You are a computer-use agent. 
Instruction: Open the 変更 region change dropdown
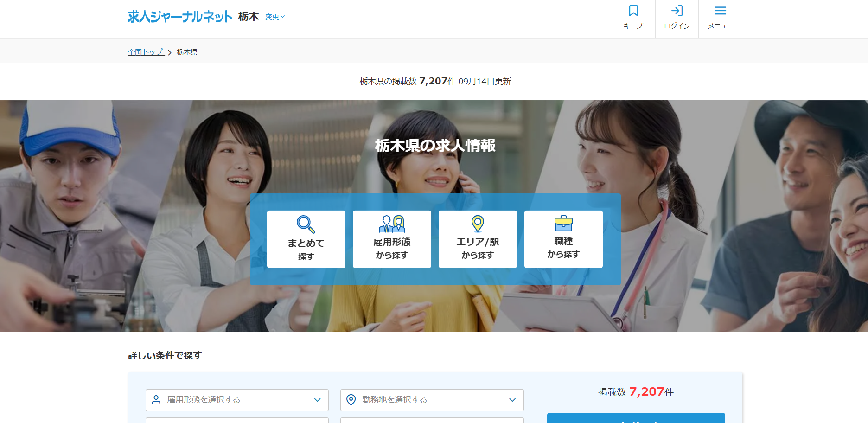[275, 17]
